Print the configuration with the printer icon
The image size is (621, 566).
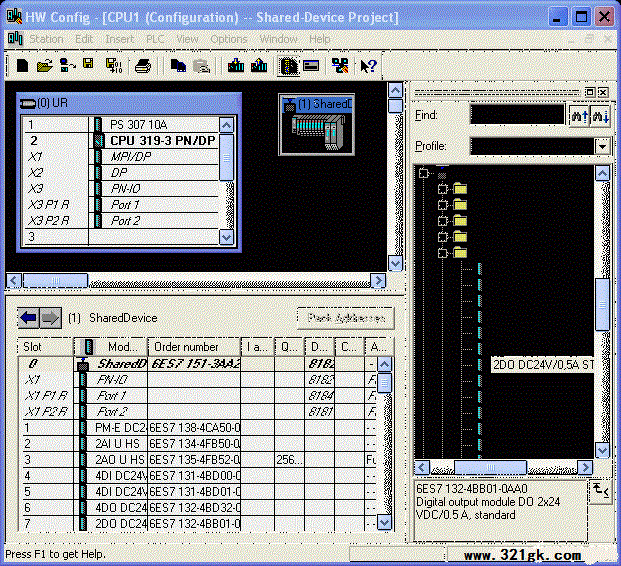coord(143,66)
